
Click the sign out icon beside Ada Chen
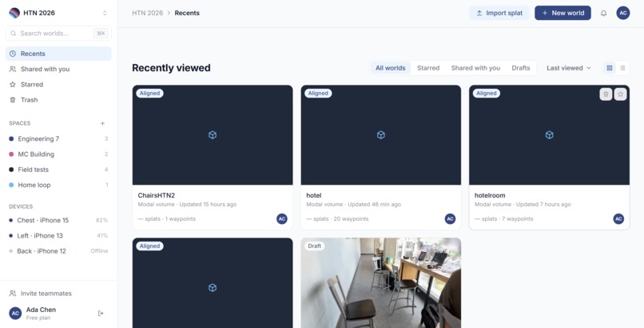coord(101,314)
